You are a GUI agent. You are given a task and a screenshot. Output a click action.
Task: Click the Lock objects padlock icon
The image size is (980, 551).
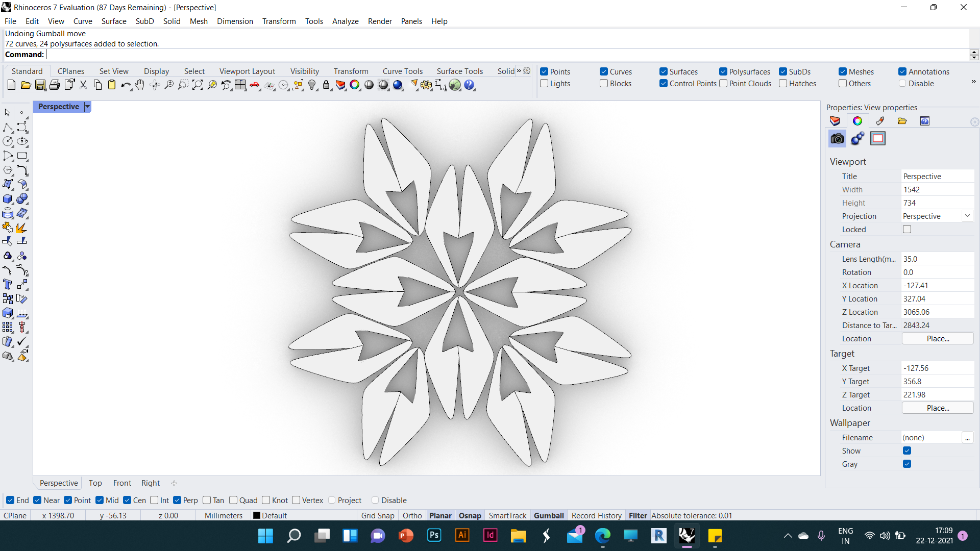point(326,85)
